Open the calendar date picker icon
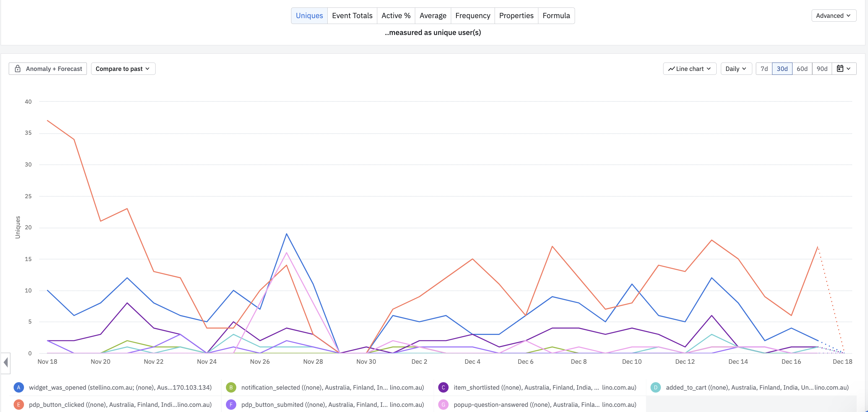The image size is (868, 412). 840,69
